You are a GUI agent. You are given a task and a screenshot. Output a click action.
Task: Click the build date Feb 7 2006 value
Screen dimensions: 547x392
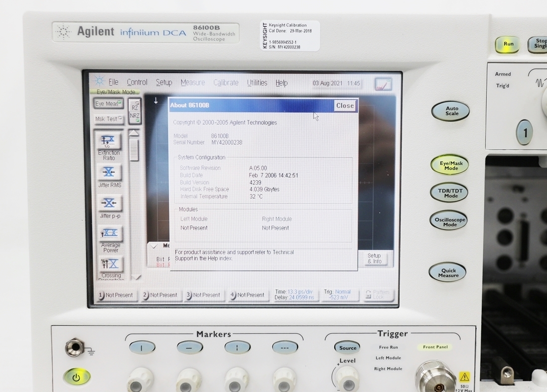[273, 175]
